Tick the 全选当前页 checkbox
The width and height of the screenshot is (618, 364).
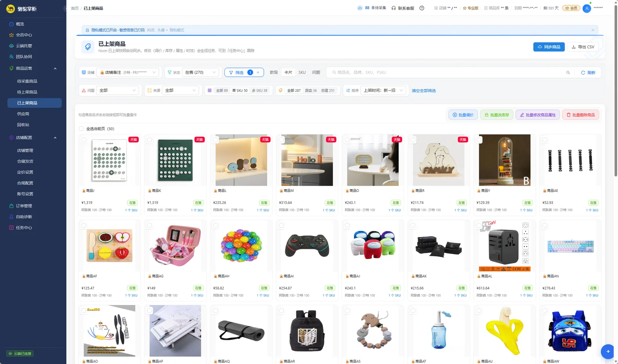(x=81, y=129)
